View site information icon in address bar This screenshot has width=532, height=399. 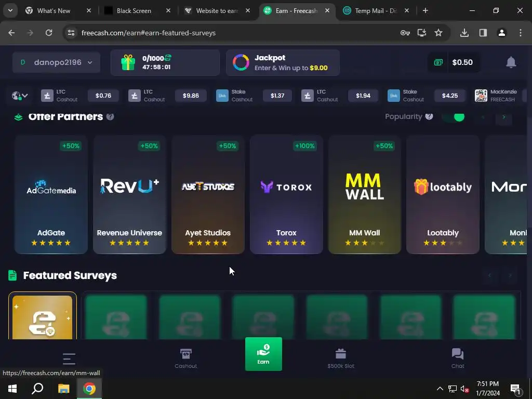(x=71, y=33)
